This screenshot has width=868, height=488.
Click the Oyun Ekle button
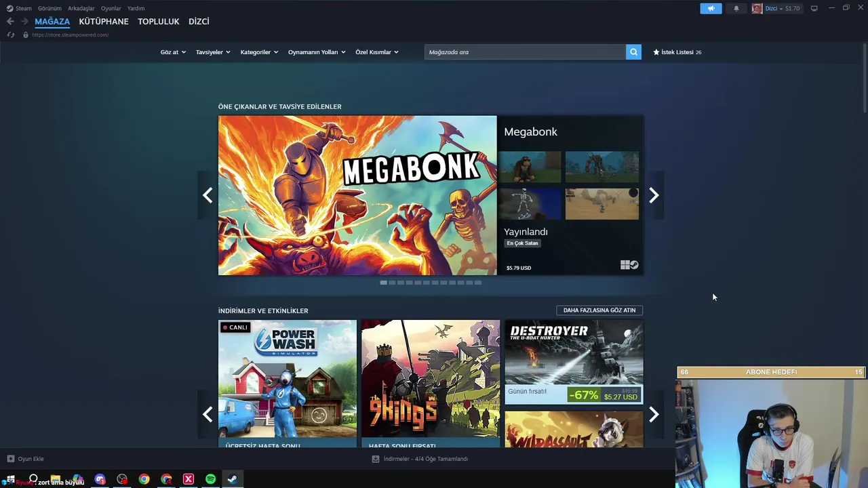pos(26,459)
